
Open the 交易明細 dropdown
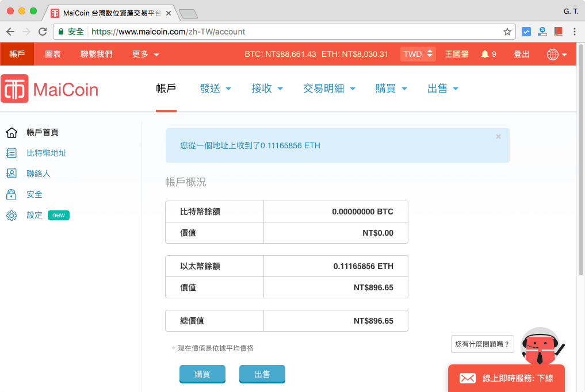click(329, 89)
